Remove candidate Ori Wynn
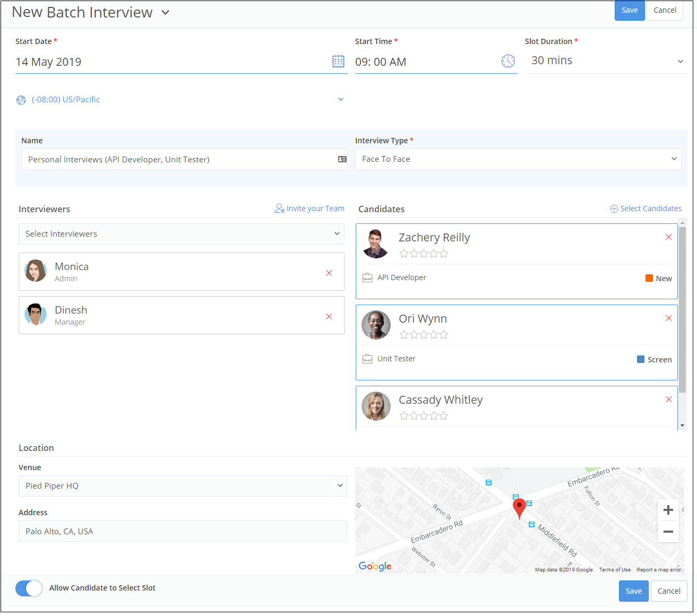Screen dimensions: 697x616 [x=668, y=318]
